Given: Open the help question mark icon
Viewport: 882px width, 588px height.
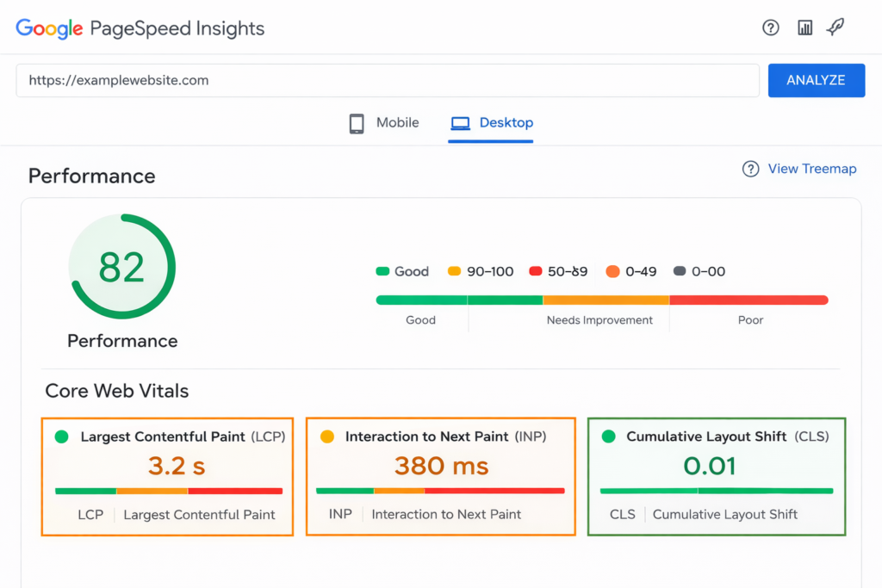Looking at the screenshot, I should (x=770, y=27).
